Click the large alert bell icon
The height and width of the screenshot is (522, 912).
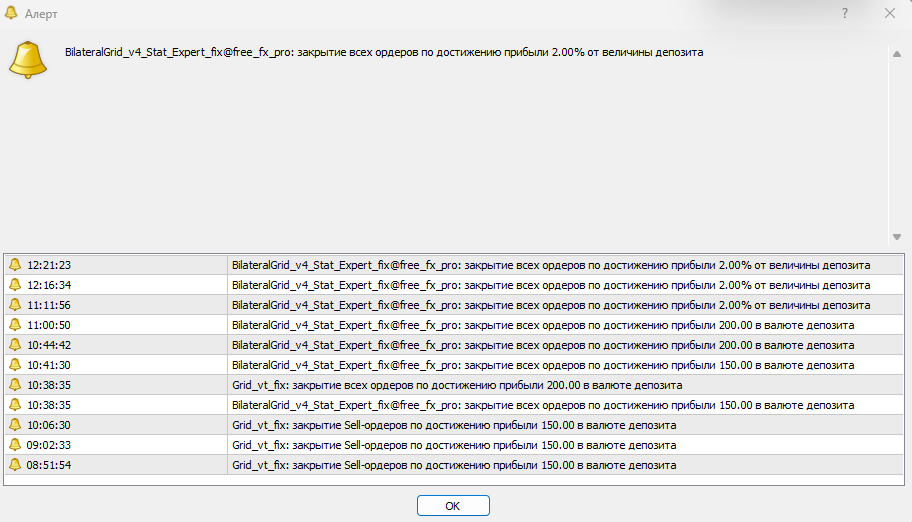pyautogui.click(x=27, y=59)
